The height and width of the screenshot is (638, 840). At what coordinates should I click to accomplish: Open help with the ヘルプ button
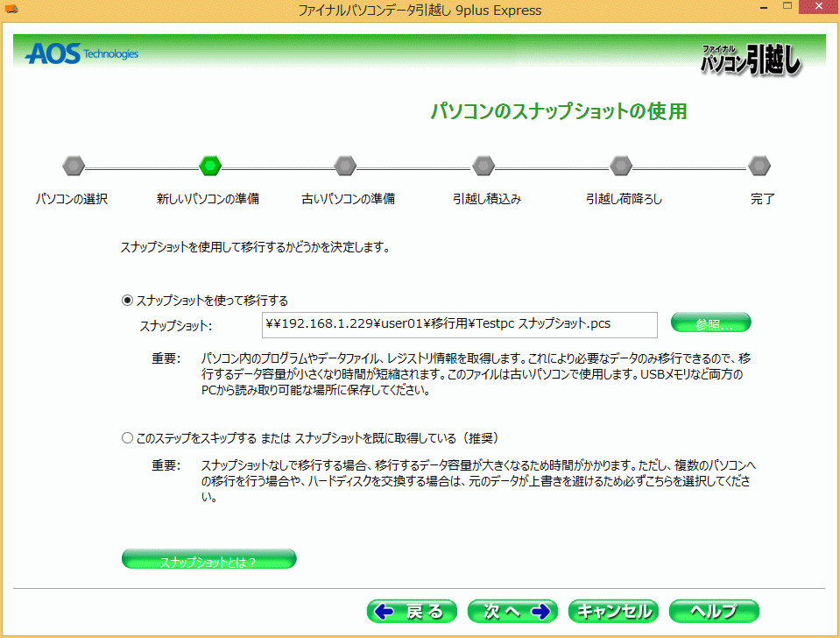tap(713, 611)
